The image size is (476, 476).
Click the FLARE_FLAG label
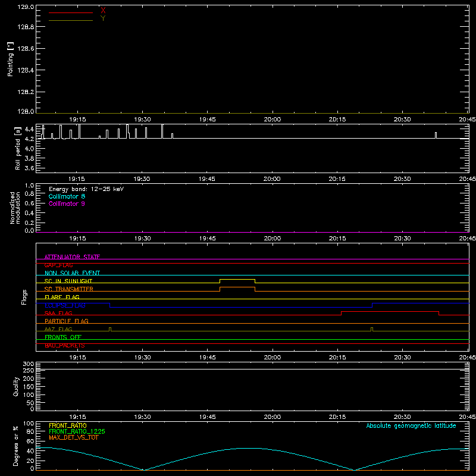pos(62,297)
